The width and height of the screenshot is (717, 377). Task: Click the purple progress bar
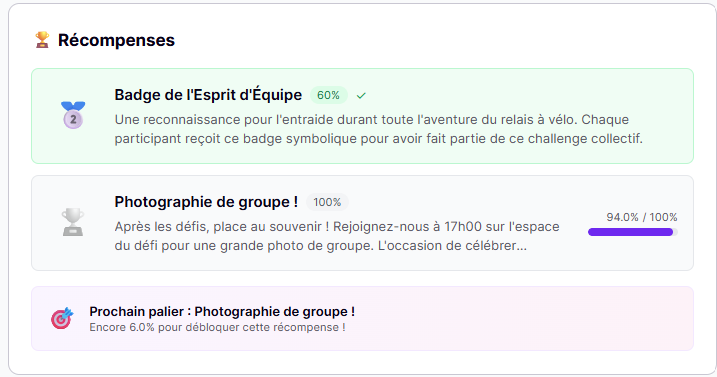[632, 232]
